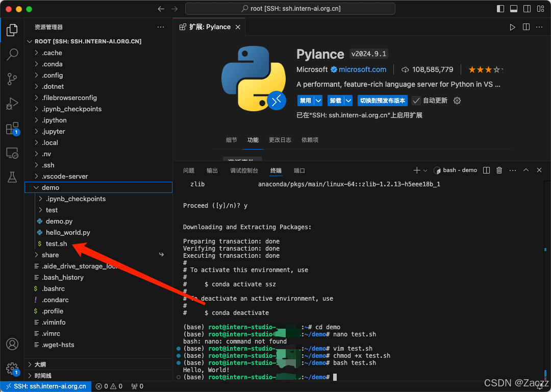The height and width of the screenshot is (392, 551).
Task: Open dropdown arrow beside disable button
Action: (x=318, y=101)
